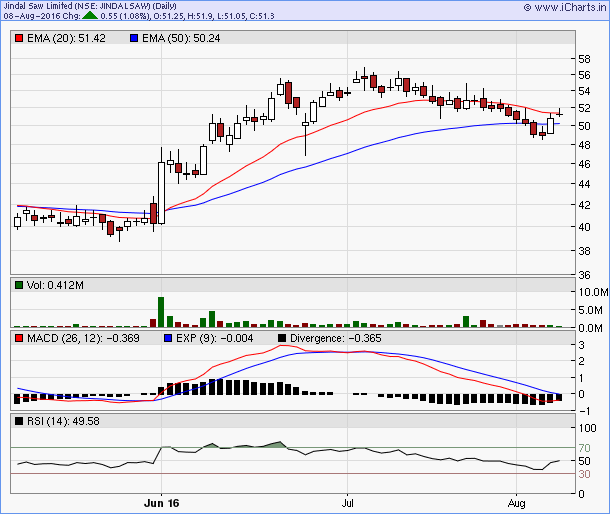This screenshot has width=610, height=514.
Task: Click the 08-Aug-2016 OHLC summary line
Action: click(x=139, y=16)
